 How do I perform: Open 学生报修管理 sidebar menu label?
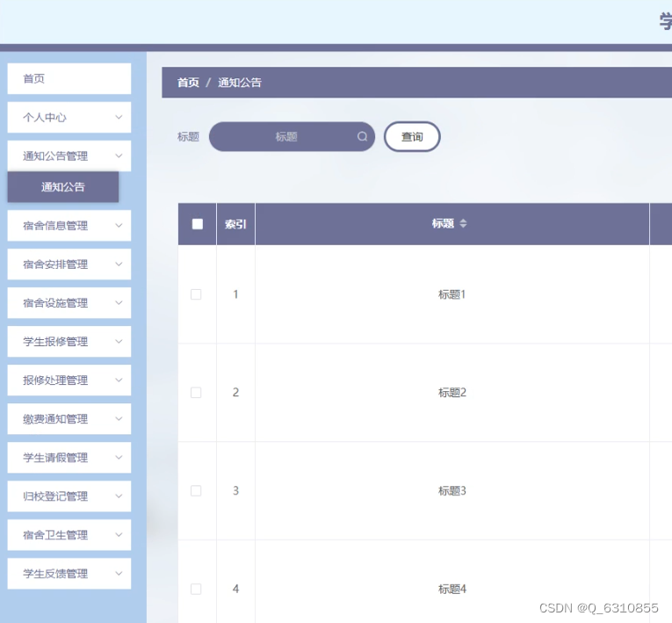click(55, 341)
